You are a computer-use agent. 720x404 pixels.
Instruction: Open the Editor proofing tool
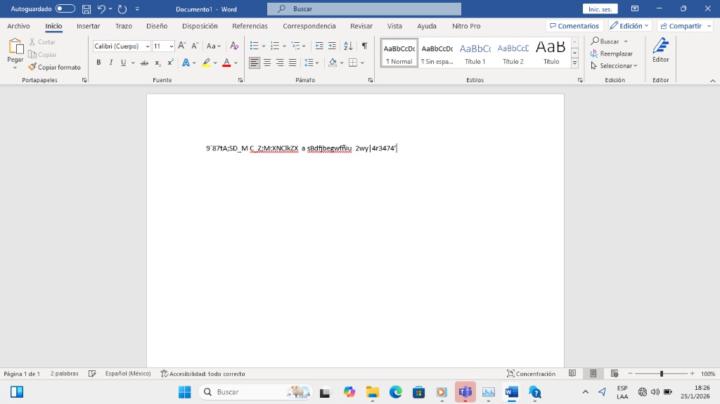click(660, 50)
